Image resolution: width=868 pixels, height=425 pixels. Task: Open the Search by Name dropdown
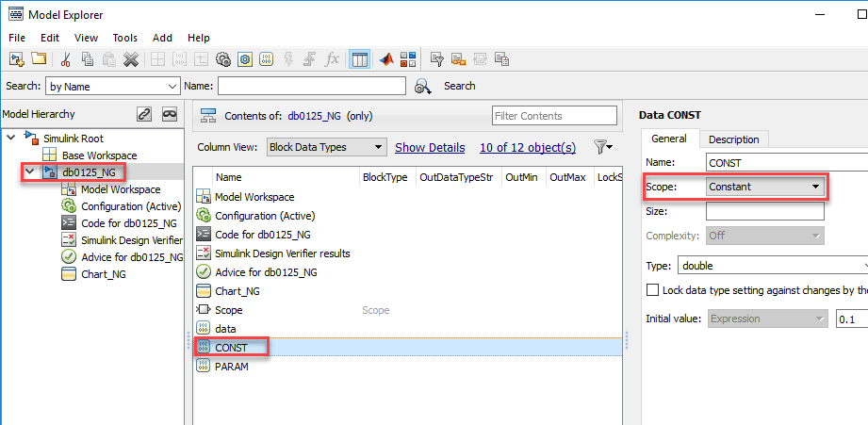coord(112,87)
